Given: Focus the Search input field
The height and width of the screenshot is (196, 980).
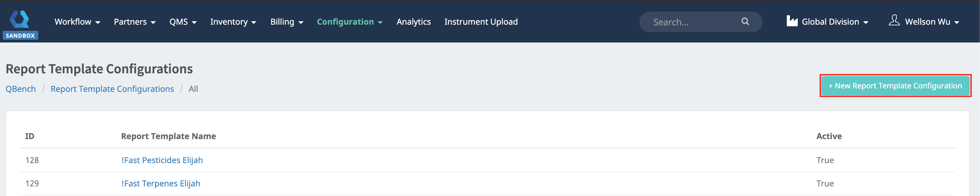Looking at the screenshot, I should click(x=692, y=22).
